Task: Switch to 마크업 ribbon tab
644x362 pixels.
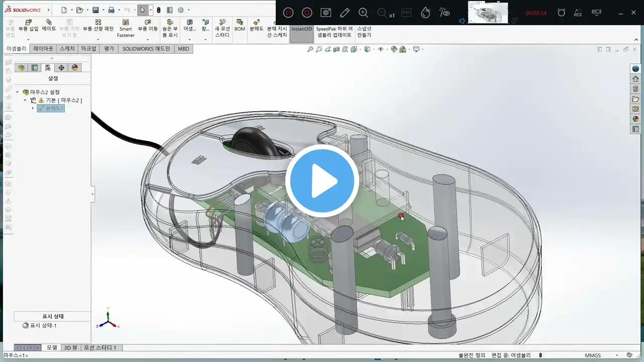Action: [x=89, y=49]
